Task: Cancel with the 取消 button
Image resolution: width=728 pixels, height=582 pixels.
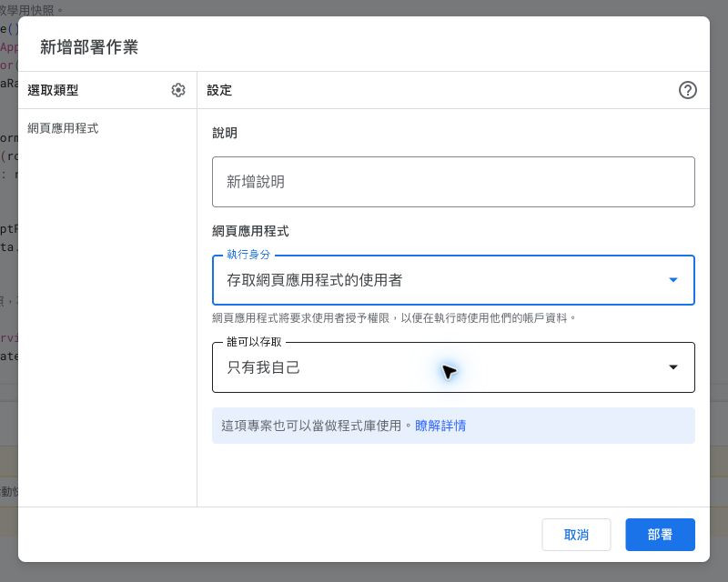Action: click(576, 535)
